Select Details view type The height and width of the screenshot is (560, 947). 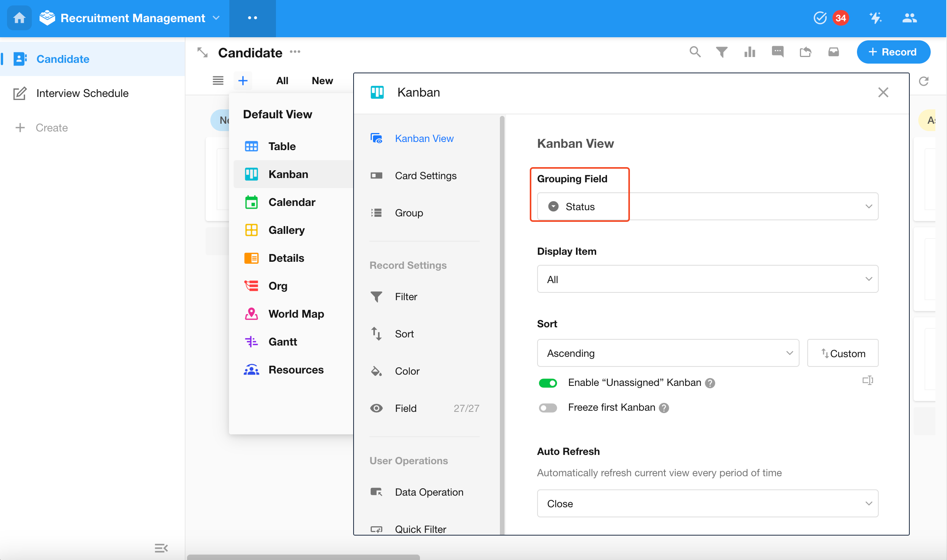[293, 258]
